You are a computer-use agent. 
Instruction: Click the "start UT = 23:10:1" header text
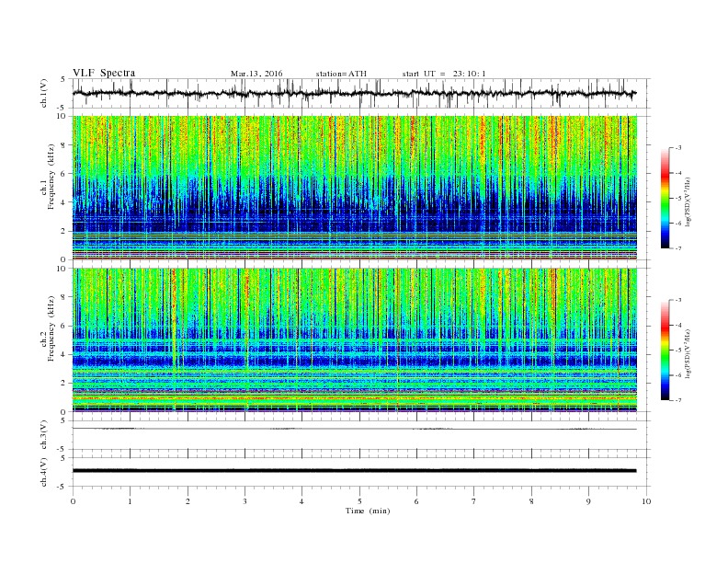coord(444,74)
